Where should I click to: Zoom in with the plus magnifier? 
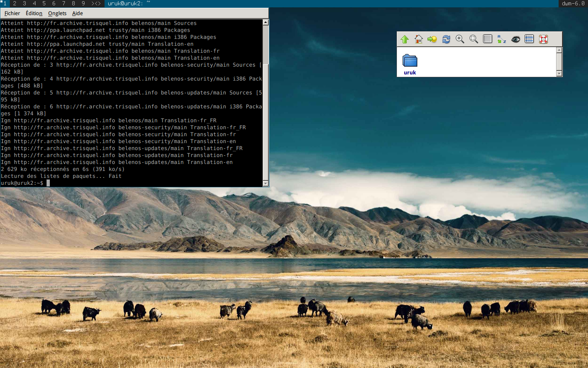pyautogui.click(x=460, y=39)
